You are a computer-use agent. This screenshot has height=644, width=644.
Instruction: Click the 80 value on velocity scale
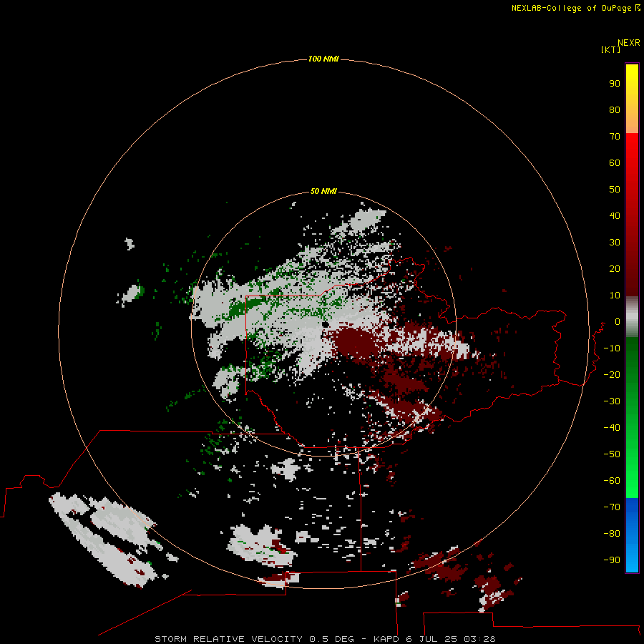pos(615,109)
